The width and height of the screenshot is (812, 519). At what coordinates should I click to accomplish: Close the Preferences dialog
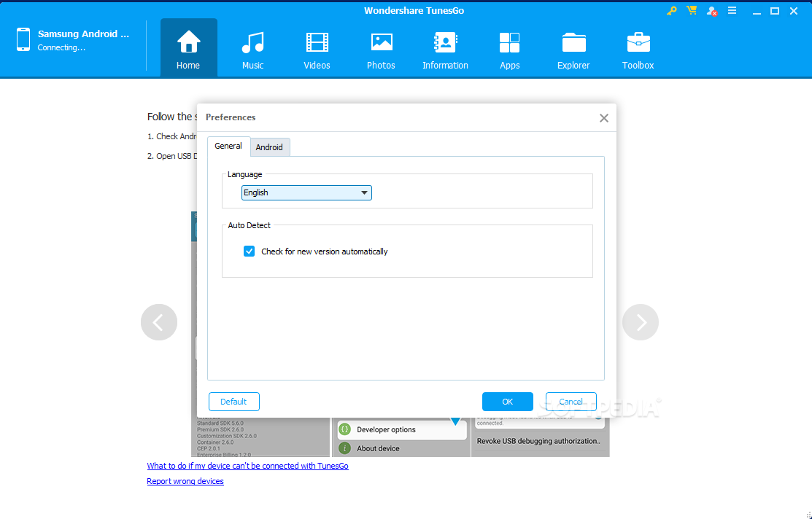[x=604, y=118]
